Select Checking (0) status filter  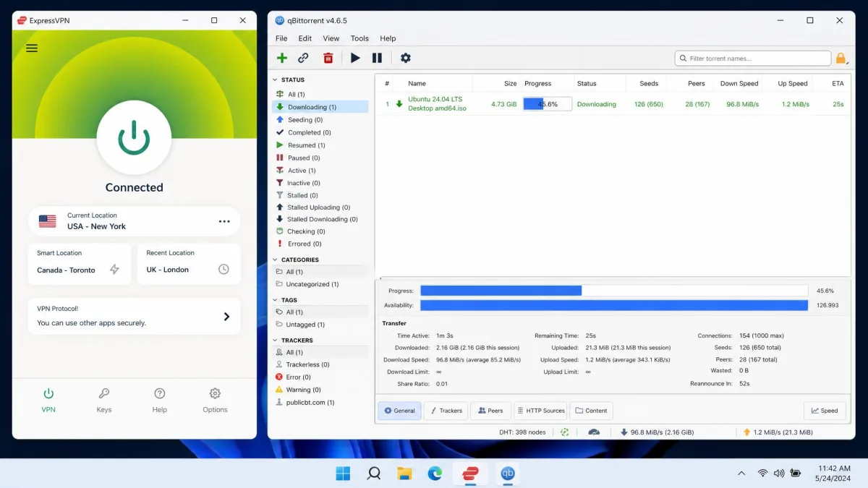(x=320, y=231)
